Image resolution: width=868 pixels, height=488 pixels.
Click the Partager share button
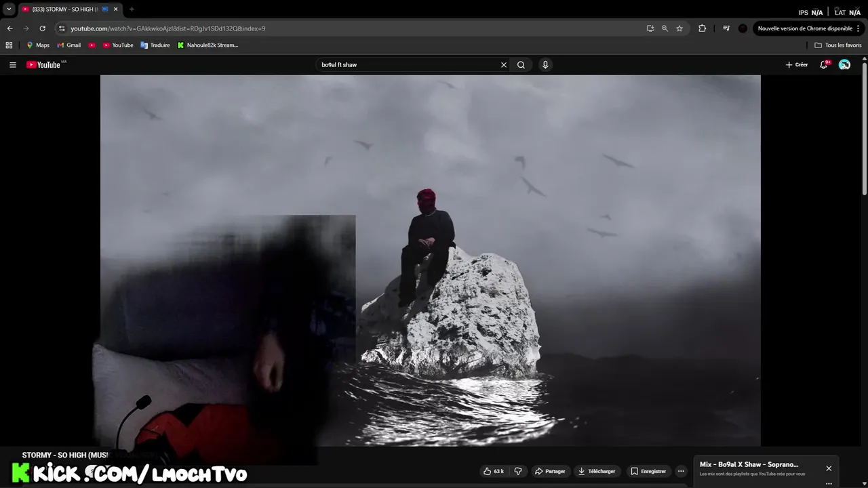[550, 471]
